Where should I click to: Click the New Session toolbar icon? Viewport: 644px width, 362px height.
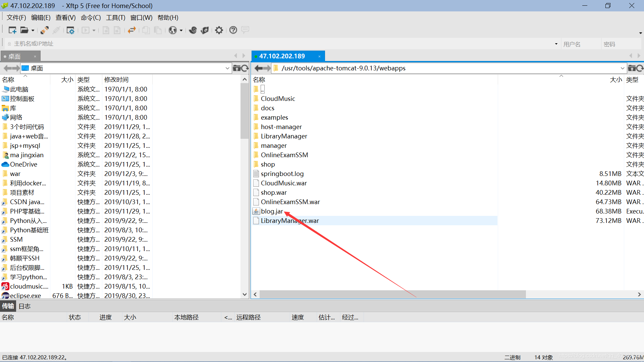tap(12, 30)
